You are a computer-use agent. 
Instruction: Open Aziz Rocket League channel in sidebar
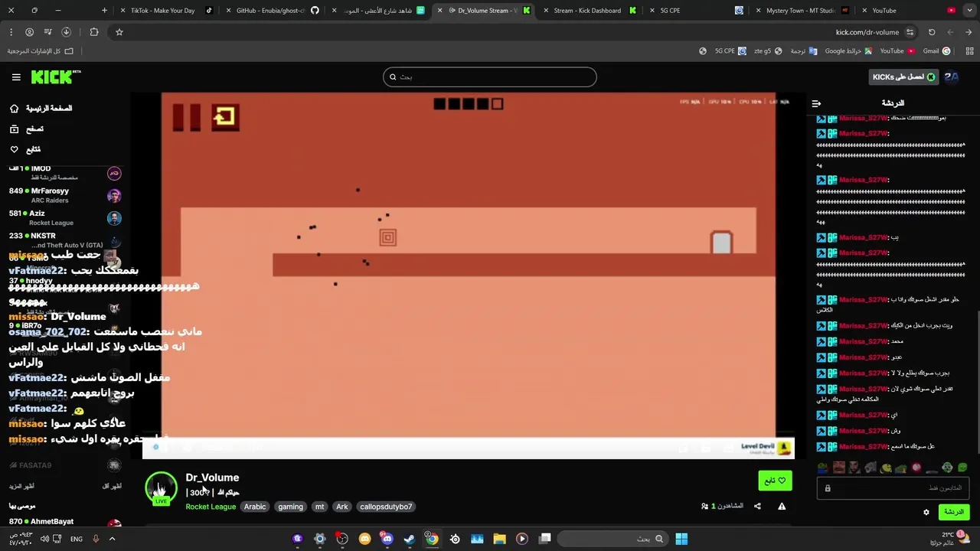(x=65, y=218)
